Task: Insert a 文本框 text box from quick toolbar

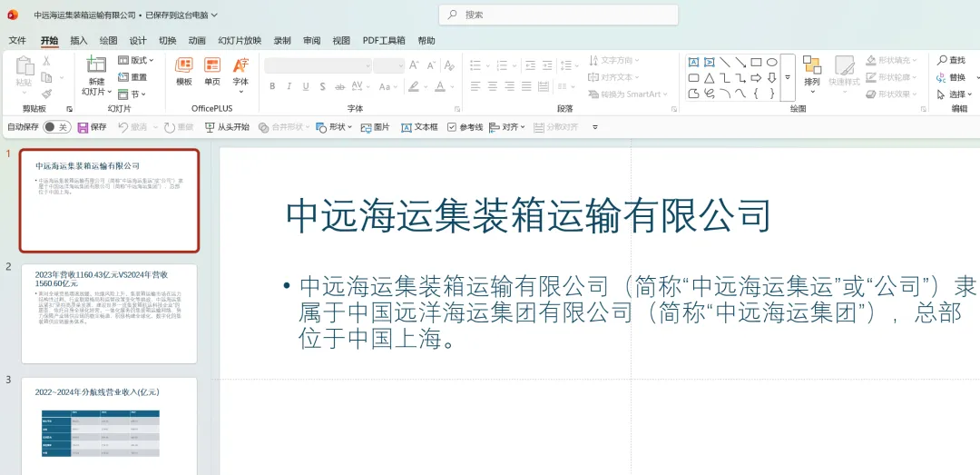Action: 419,127
